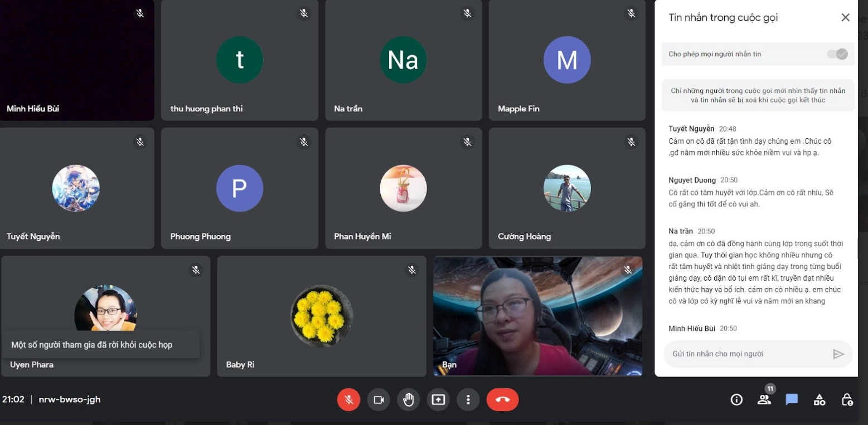The image size is (868, 425).
Task: Click name label 'Phan Huyền Mi' on tile
Action: pyautogui.click(x=362, y=236)
